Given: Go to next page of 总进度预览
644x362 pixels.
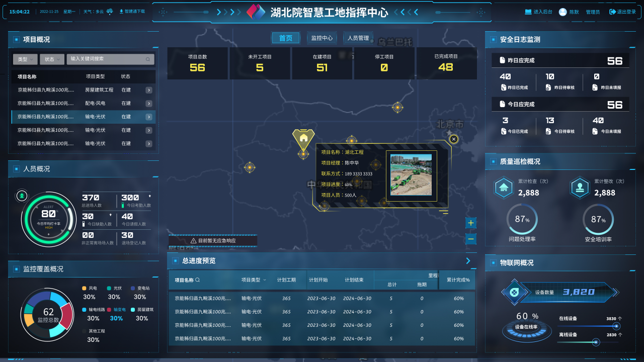Looking at the screenshot, I should [468, 260].
